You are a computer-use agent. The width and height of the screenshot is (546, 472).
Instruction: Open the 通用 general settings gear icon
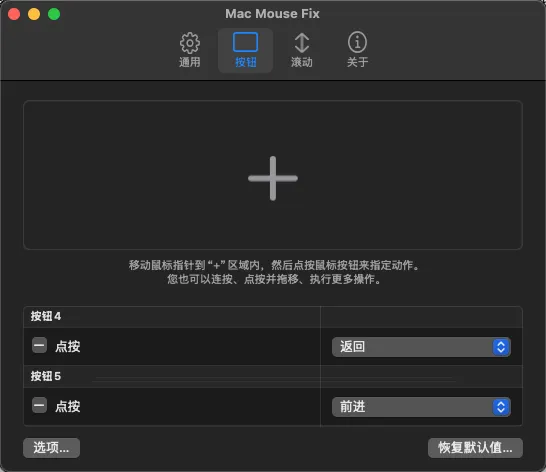(x=190, y=43)
